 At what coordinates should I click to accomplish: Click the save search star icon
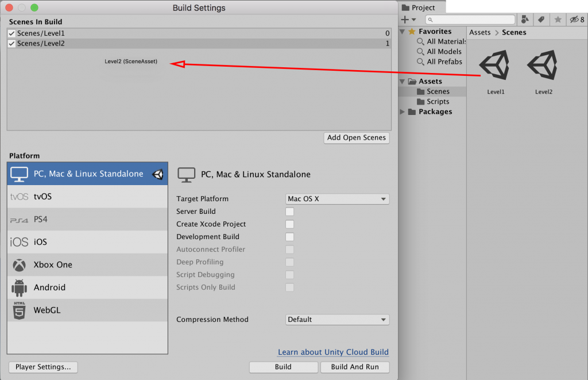coord(557,20)
